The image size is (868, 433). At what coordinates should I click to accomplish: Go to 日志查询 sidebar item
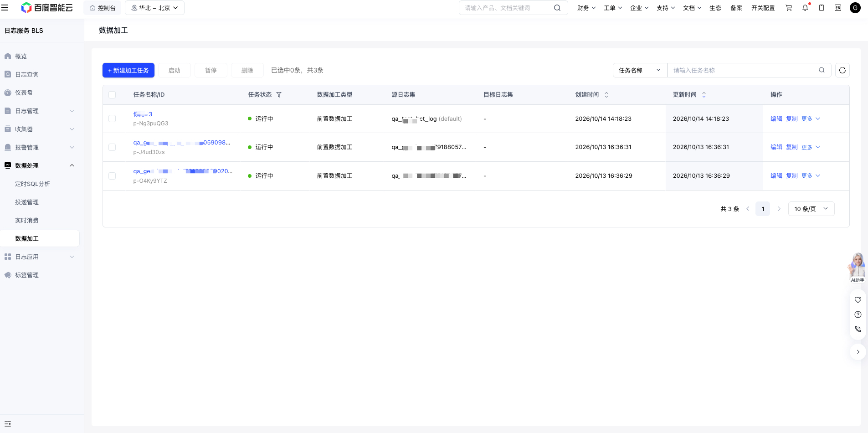pyautogui.click(x=27, y=74)
